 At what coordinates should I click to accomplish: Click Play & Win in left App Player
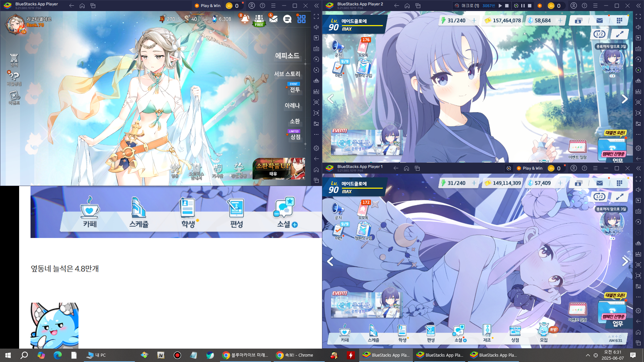208,6
